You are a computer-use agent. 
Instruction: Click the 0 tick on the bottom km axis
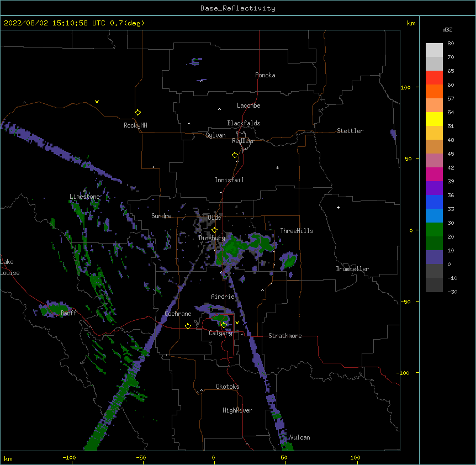[213, 457]
